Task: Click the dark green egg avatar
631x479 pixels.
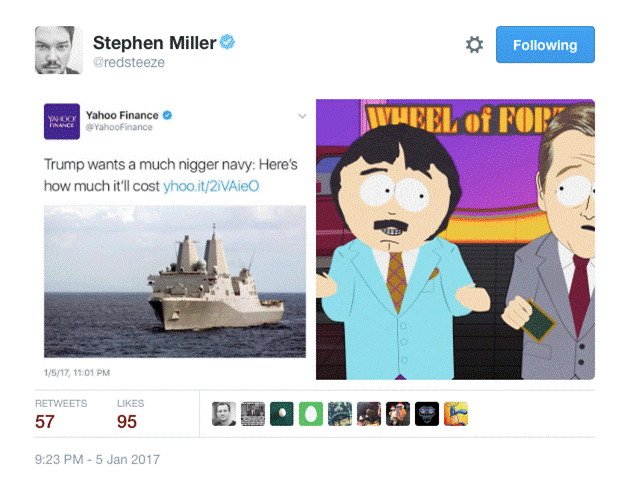Action: (282, 414)
